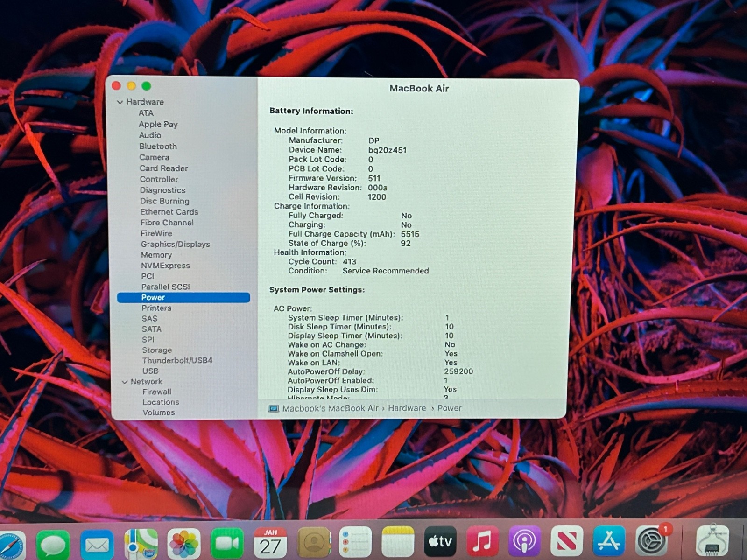Click Hardware in the bottom path bar
The height and width of the screenshot is (560, 747).
point(407,408)
